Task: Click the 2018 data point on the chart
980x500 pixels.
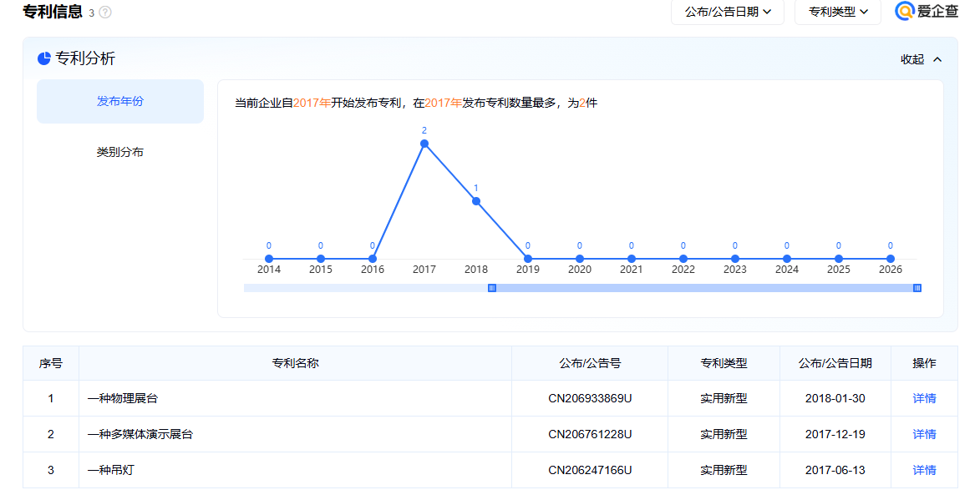Action: 476,201
